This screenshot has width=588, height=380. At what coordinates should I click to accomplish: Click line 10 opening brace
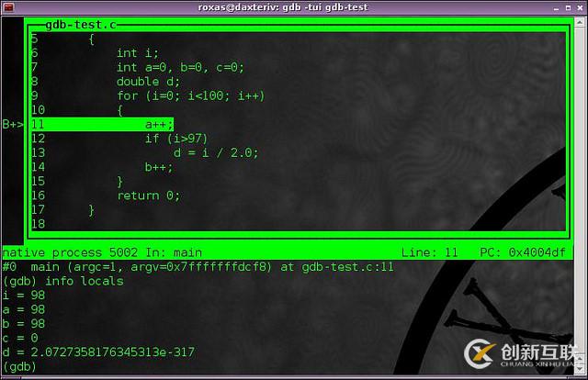point(120,110)
